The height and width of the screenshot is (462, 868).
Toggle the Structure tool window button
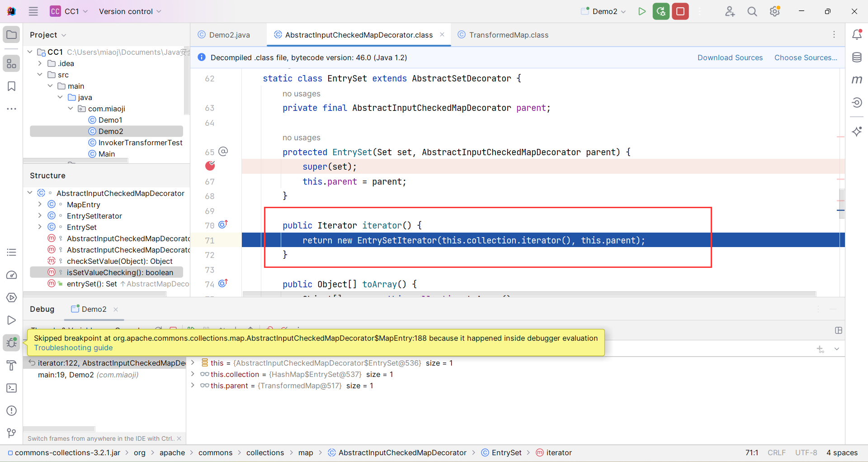coord(12,64)
